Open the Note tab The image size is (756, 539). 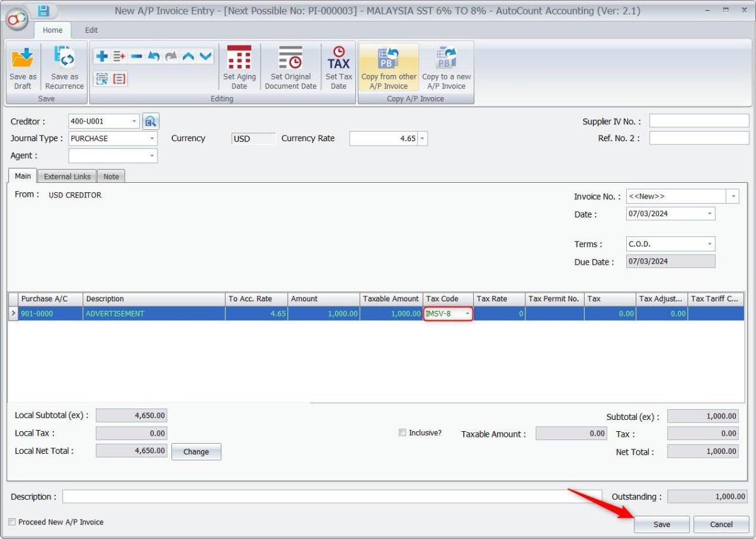pos(111,177)
